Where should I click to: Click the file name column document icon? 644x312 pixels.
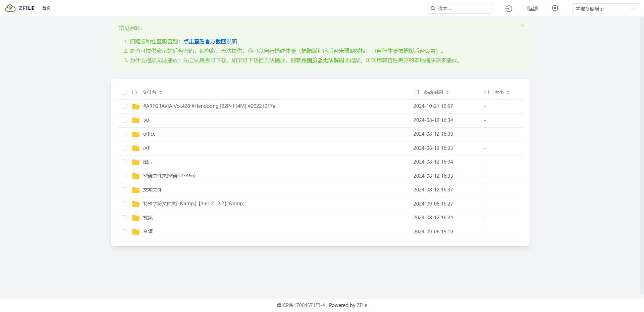135,92
